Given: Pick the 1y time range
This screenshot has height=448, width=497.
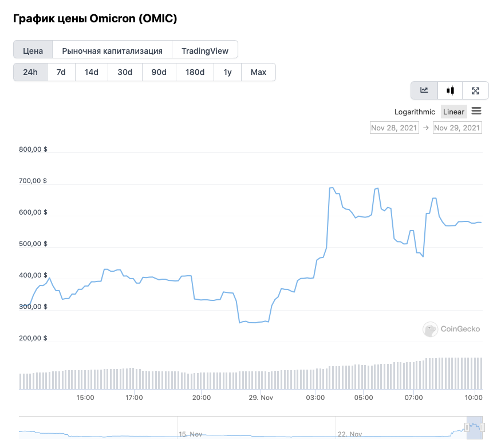Looking at the screenshot, I should pos(227,72).
